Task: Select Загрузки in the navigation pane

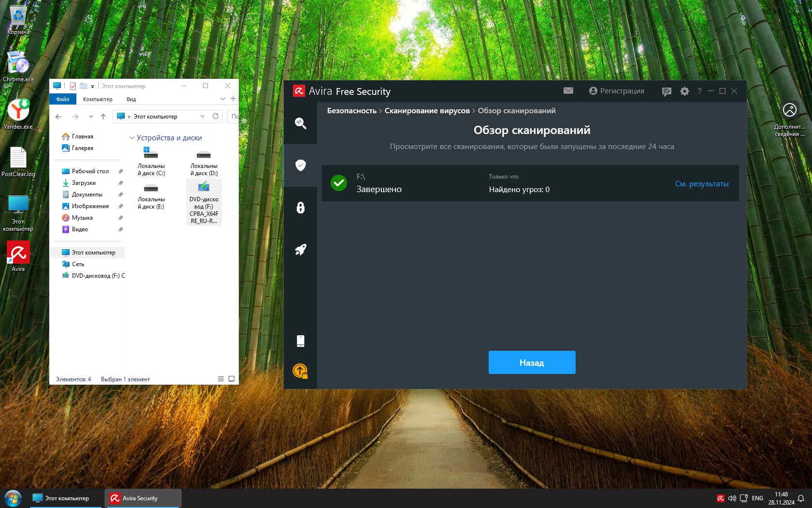Action: click(x=84, y=183)
